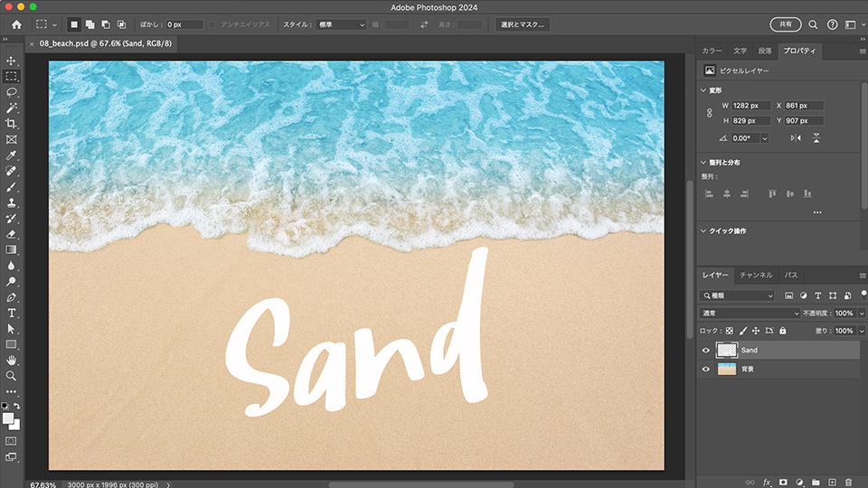Switch to the 文字 tab

[x=741, y=51]
